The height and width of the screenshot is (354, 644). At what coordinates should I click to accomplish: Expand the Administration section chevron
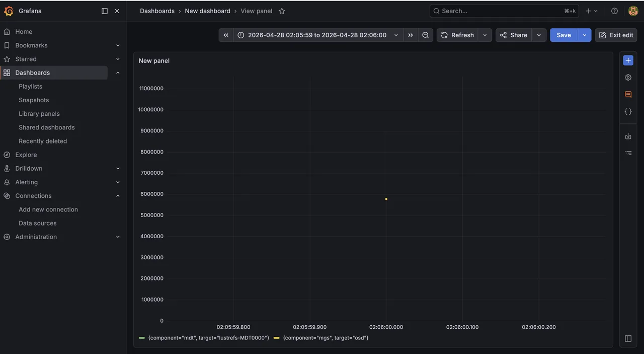tap(118, 237)
